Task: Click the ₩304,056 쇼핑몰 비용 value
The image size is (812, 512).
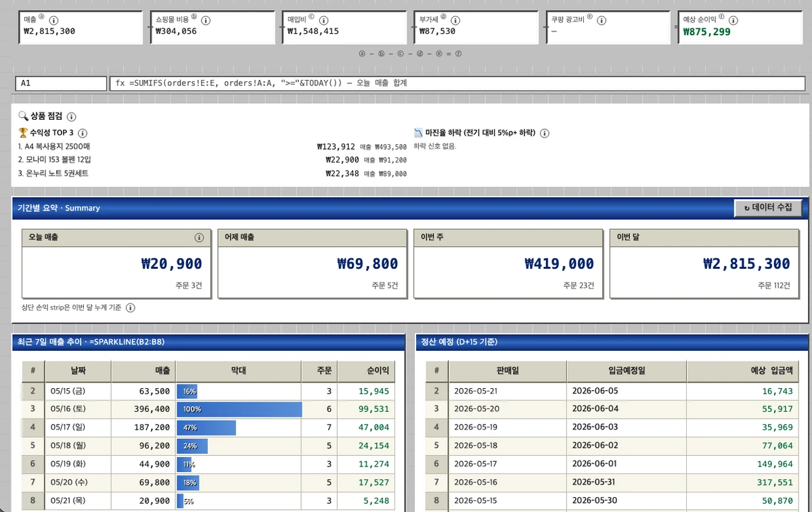Action: click(176, 31)
